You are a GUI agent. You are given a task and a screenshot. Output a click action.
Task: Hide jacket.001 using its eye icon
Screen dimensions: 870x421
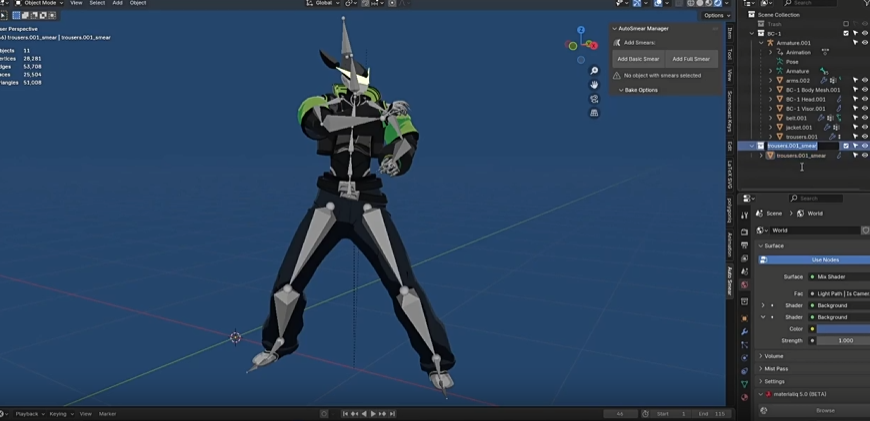pyautogui.click(x=865, y=127)
